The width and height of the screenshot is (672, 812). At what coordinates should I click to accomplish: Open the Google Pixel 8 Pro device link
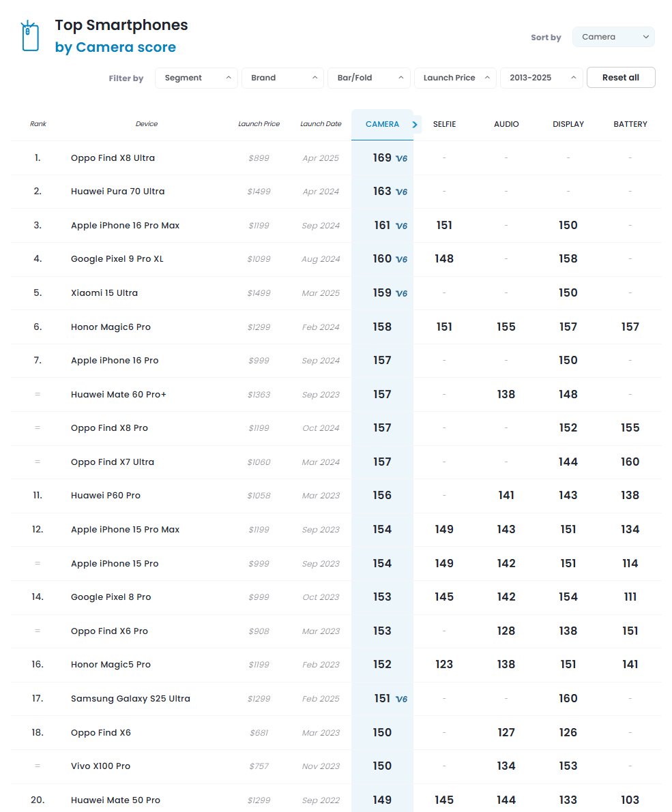click(x=111, y=597)
